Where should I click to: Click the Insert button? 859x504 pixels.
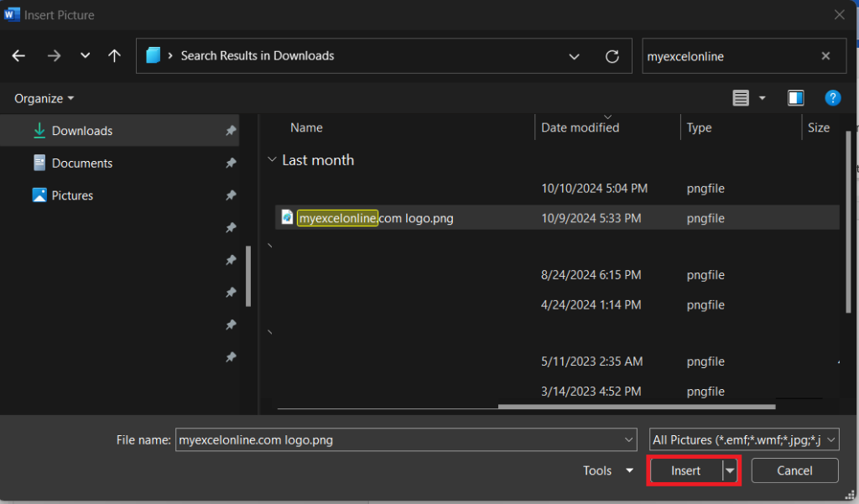686,470
